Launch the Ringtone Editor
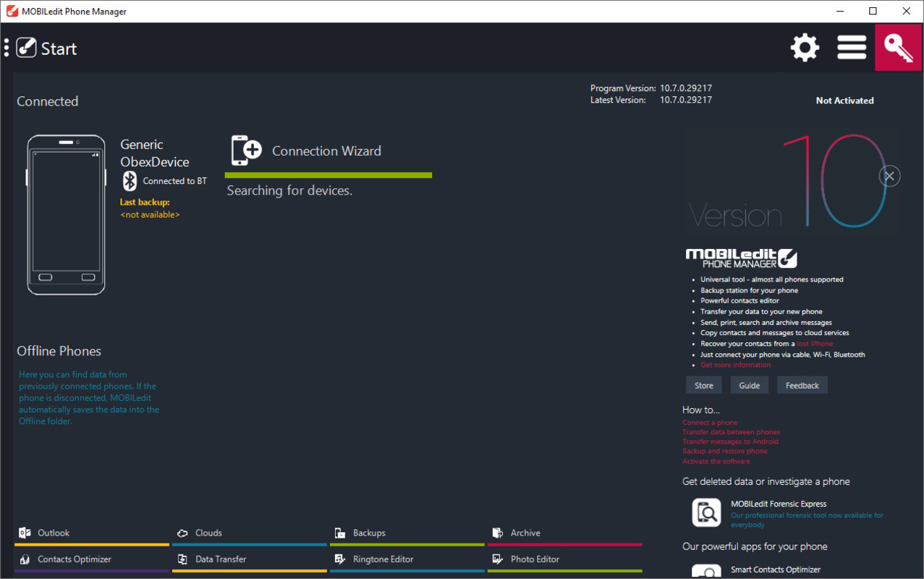 [407, 560]
